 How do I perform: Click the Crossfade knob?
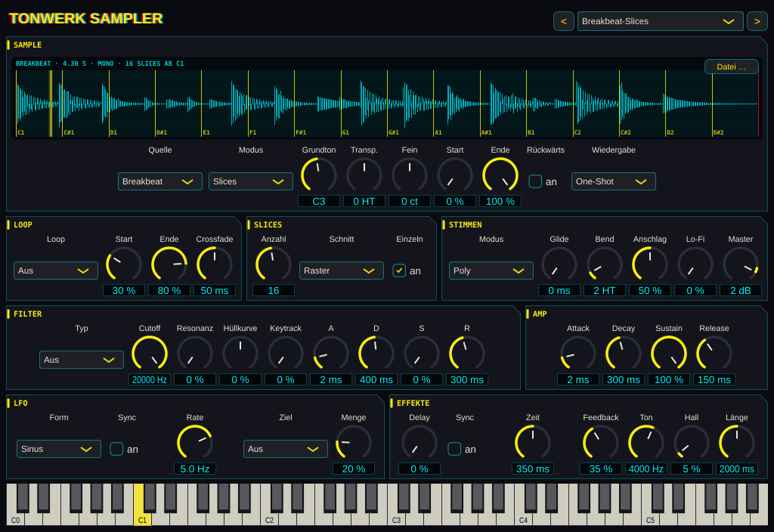click(x=215, y=264)
